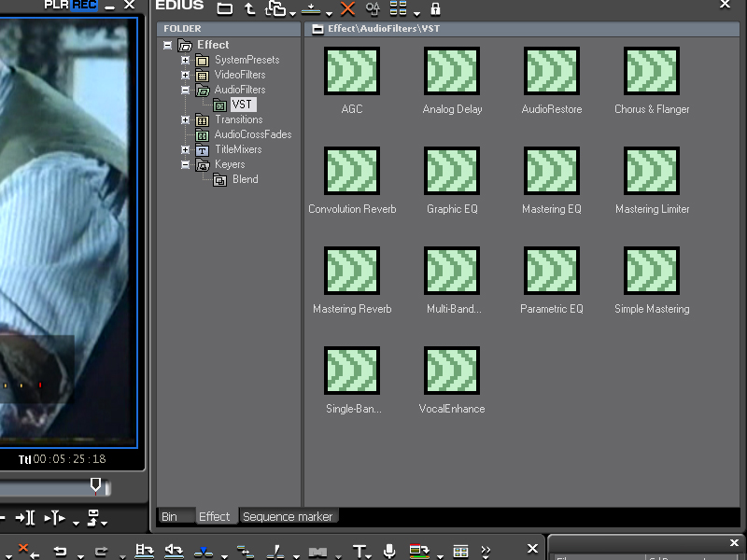Viewport: 747px width, 560px height.
Task: Expand the SystemPresets folder
Action: 185,60
